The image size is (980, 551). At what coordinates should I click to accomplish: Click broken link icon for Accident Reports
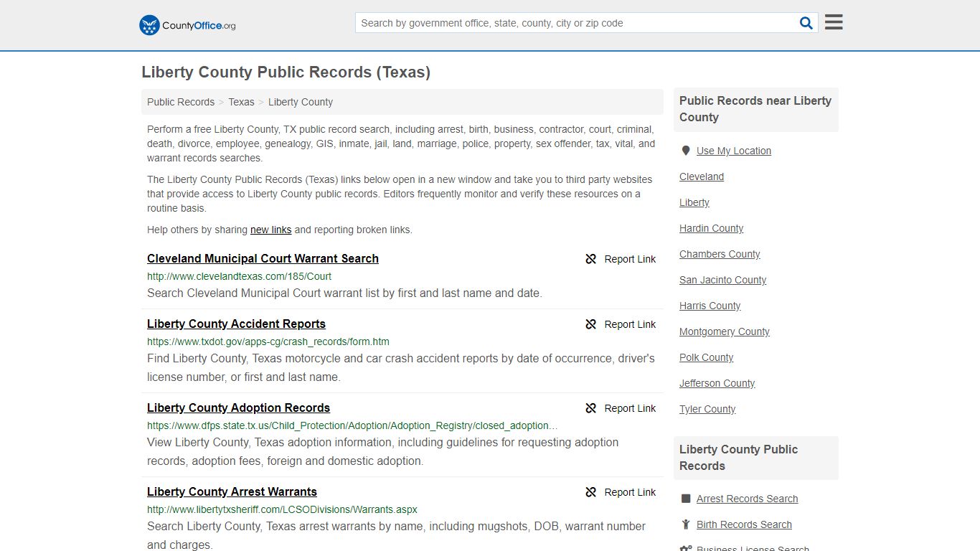590,324
